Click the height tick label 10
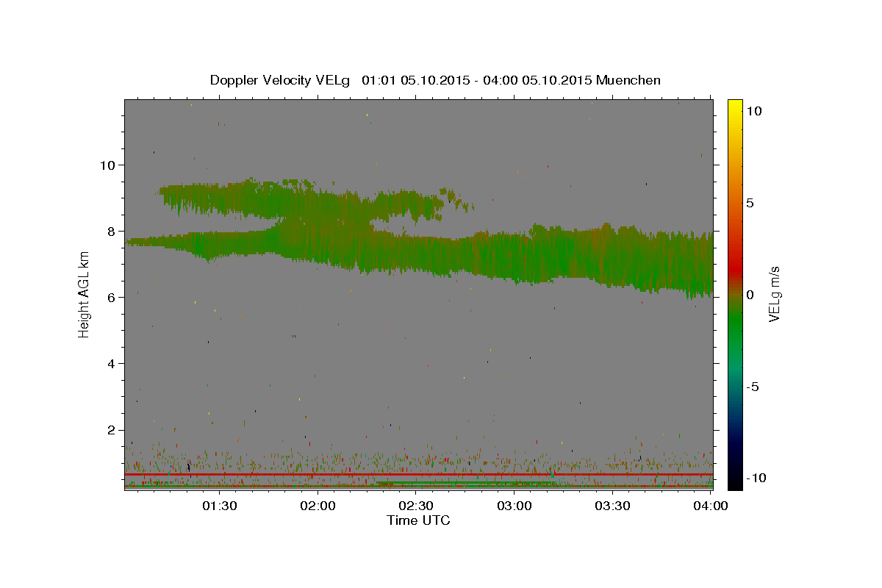Viewport: 882px width, 588px height. point(107,165)
